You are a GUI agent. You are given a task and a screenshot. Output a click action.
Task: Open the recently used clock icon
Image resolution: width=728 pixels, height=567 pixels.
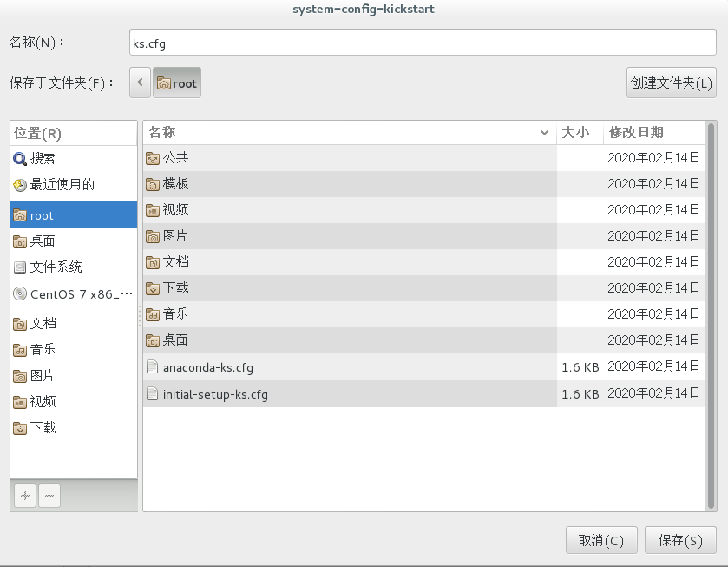point(20,185)
